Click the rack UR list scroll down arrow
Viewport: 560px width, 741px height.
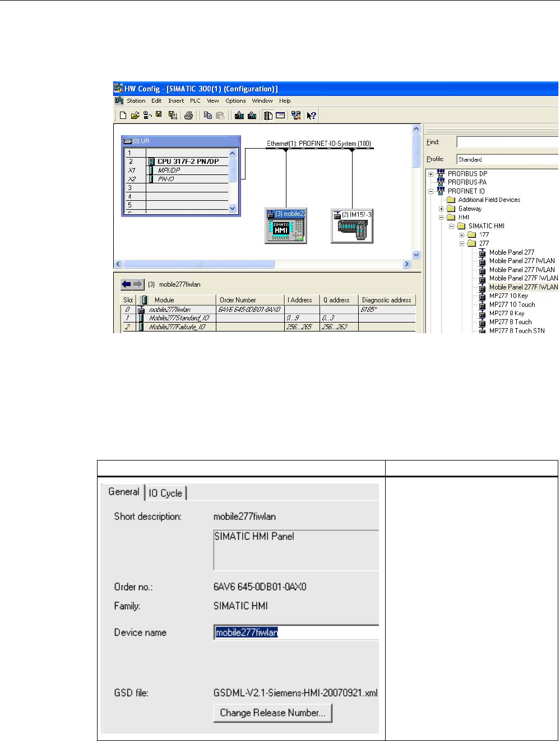(x=233, y=208)
